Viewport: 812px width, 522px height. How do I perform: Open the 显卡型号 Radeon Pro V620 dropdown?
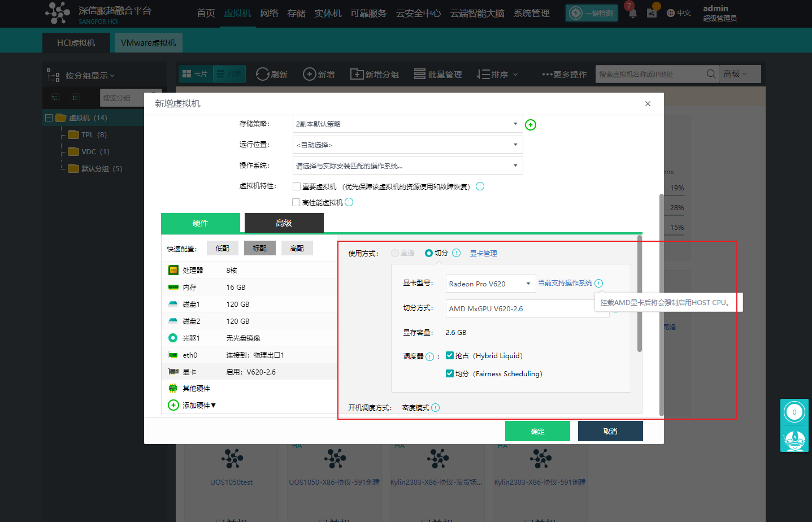click(490, 284)
